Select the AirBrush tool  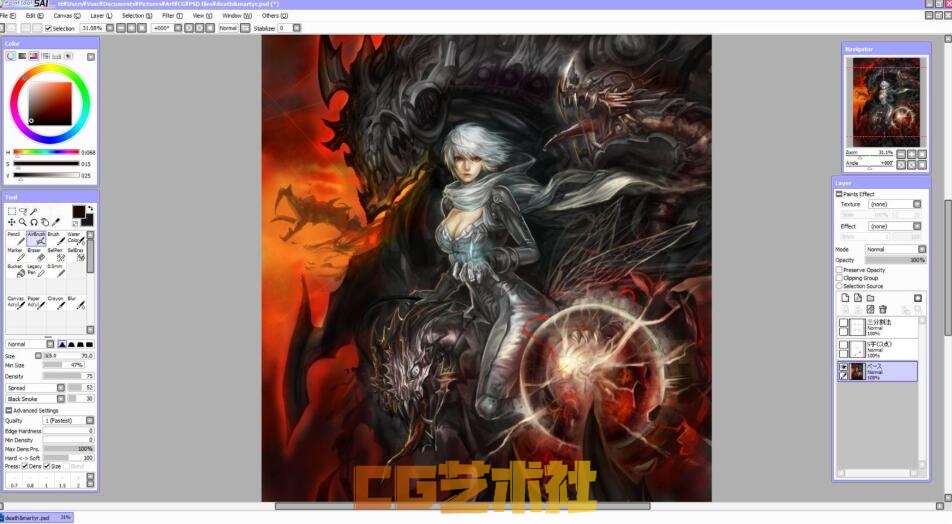36,238
